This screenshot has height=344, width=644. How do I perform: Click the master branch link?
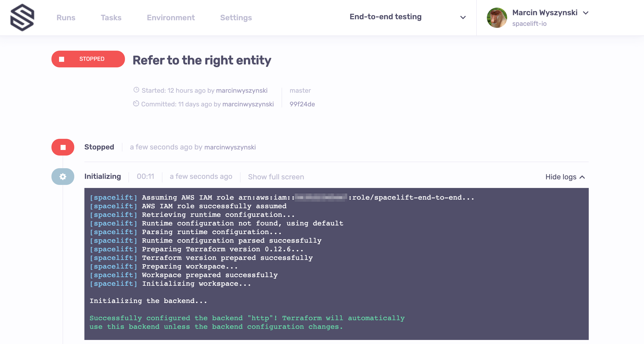300,90
